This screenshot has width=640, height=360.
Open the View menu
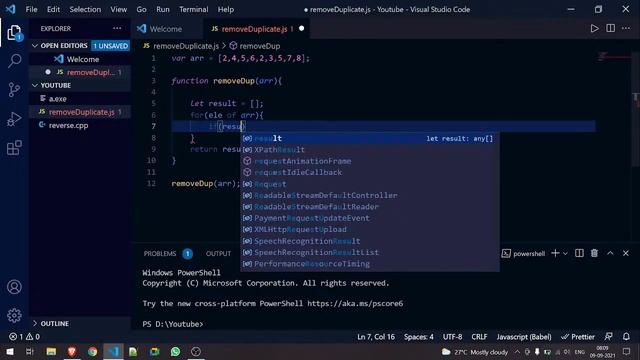point(118,9)
